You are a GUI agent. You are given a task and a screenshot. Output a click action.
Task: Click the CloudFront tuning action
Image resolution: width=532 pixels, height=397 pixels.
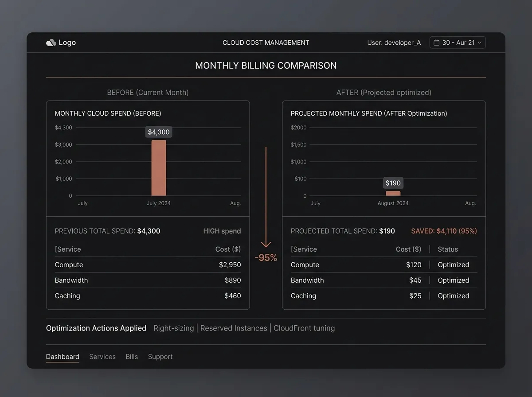[304, 328]
